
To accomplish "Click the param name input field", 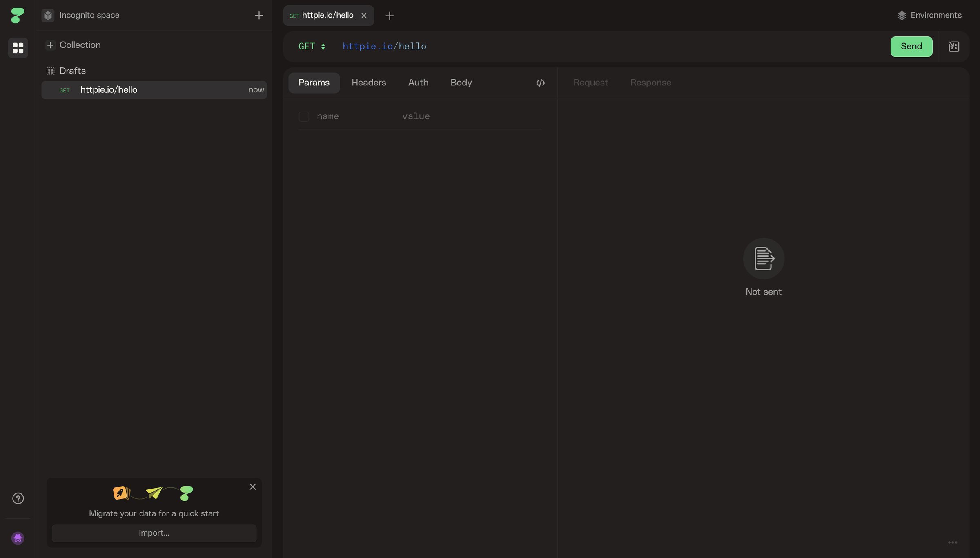I will (354, 116).
